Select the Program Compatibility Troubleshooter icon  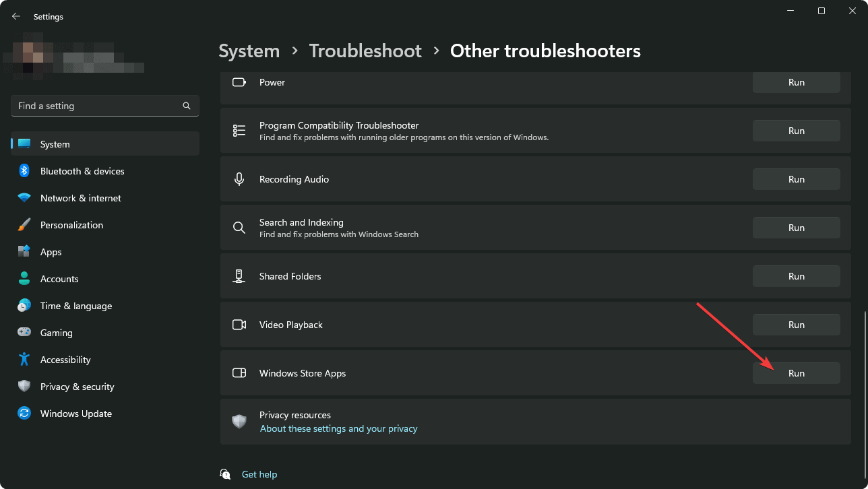pyautogui.click(x=239, y=130)
